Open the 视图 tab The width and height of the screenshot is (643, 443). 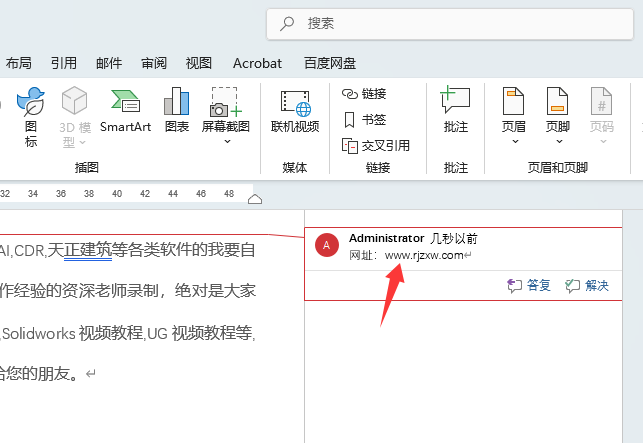click(198, 63)
